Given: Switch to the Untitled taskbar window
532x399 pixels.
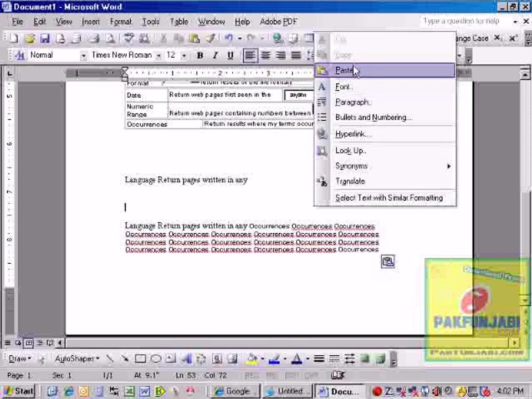Looking at the screenshot, I should 288,391.
